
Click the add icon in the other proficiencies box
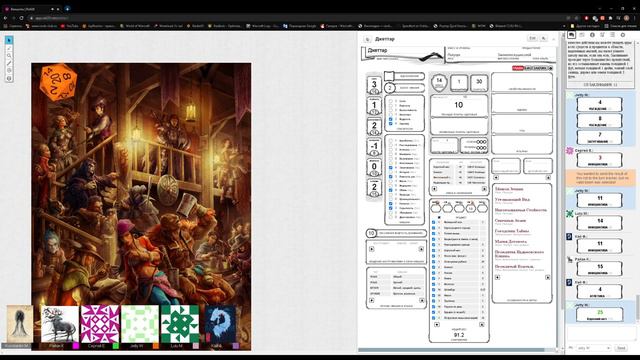click(x=371, y=300)
